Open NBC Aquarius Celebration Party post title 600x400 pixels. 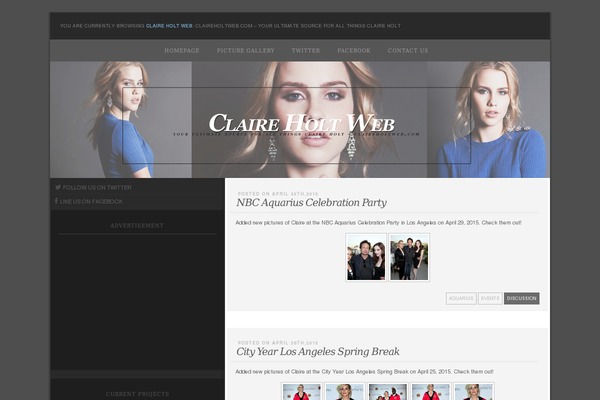tap(311, 202)
